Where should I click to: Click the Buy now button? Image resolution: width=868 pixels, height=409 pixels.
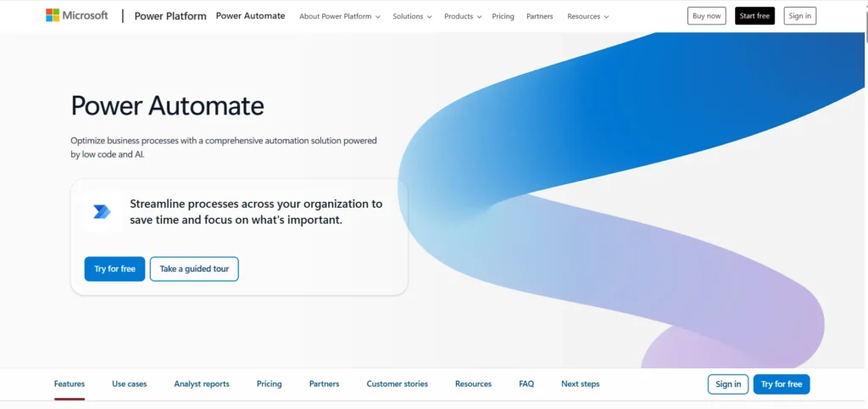click(706, 16)
